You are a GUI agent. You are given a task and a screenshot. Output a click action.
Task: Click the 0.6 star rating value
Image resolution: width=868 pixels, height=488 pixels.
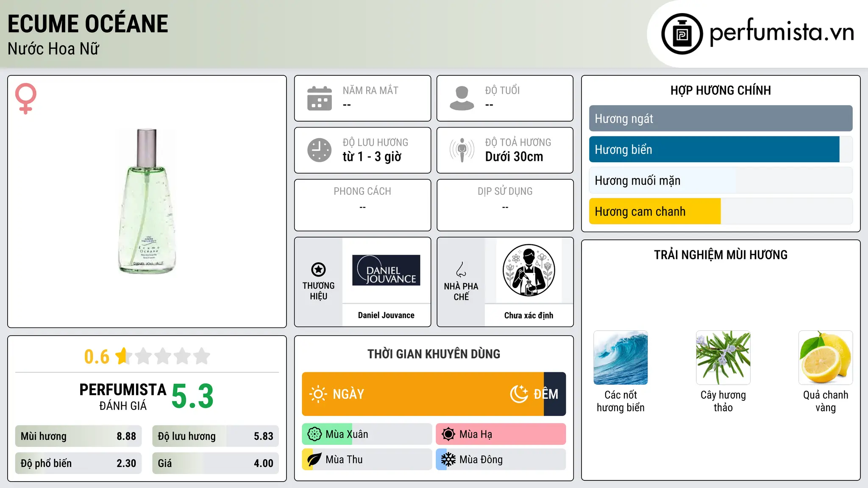(x=97, y=357)
